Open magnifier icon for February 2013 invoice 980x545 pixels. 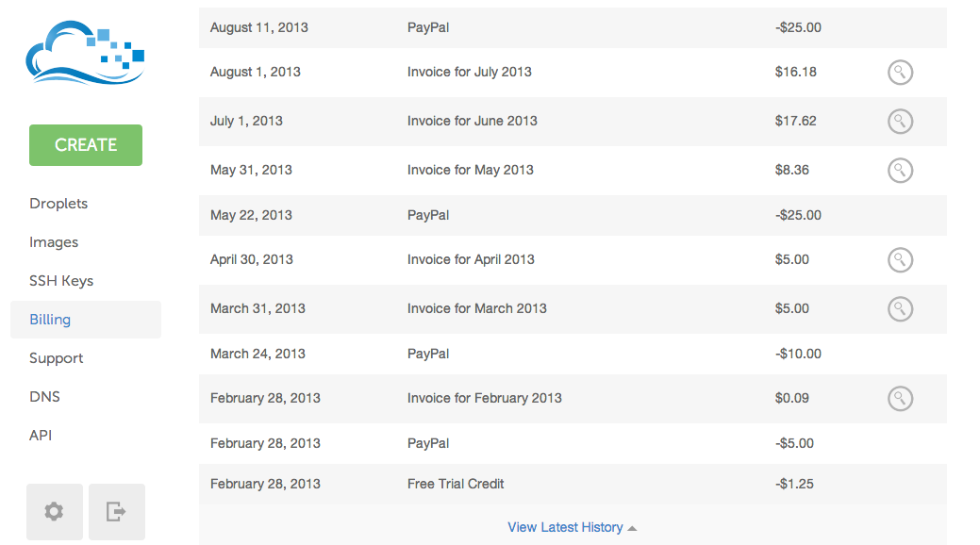click(x=900, y=398)
